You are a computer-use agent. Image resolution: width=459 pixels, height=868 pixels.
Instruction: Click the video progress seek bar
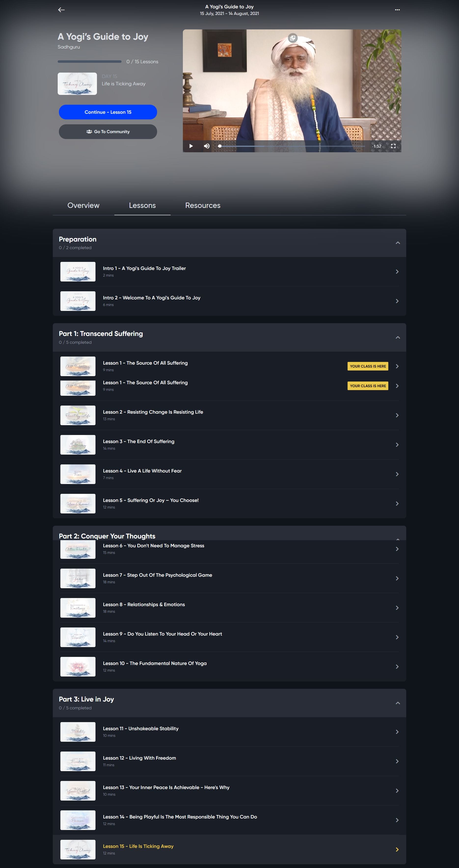tap(292, 146)
